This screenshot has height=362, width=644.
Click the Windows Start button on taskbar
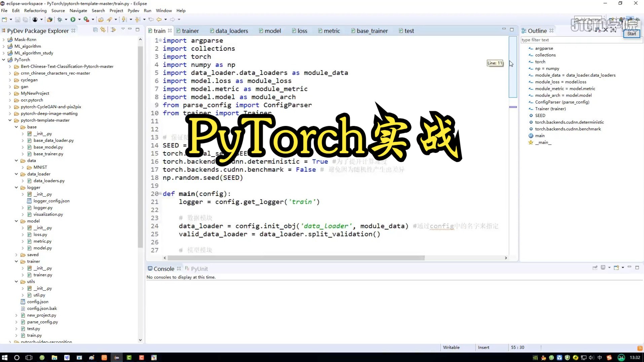click(x=5, y=358)
